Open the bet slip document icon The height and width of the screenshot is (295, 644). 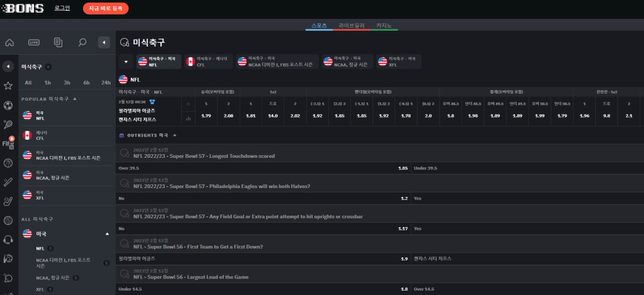click(58, 42)
